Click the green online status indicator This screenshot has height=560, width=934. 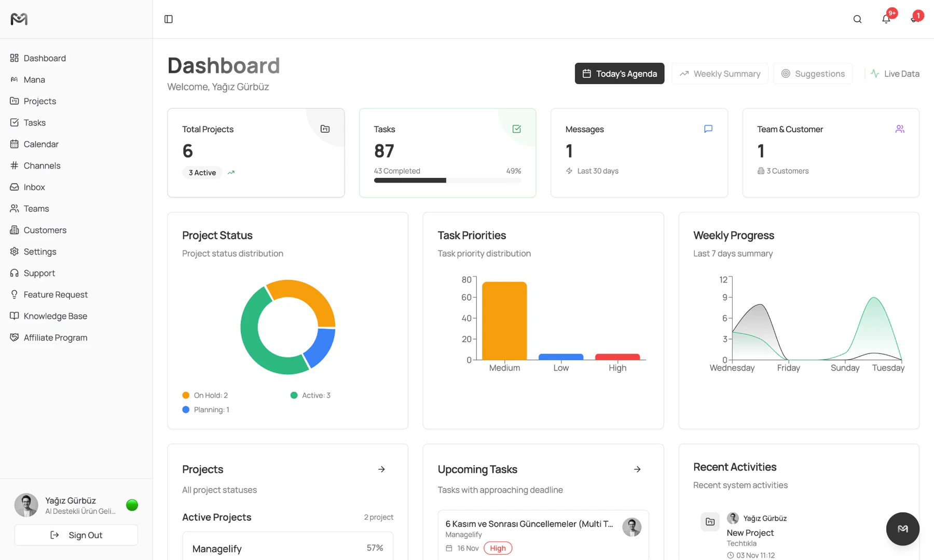pos(132,505)
